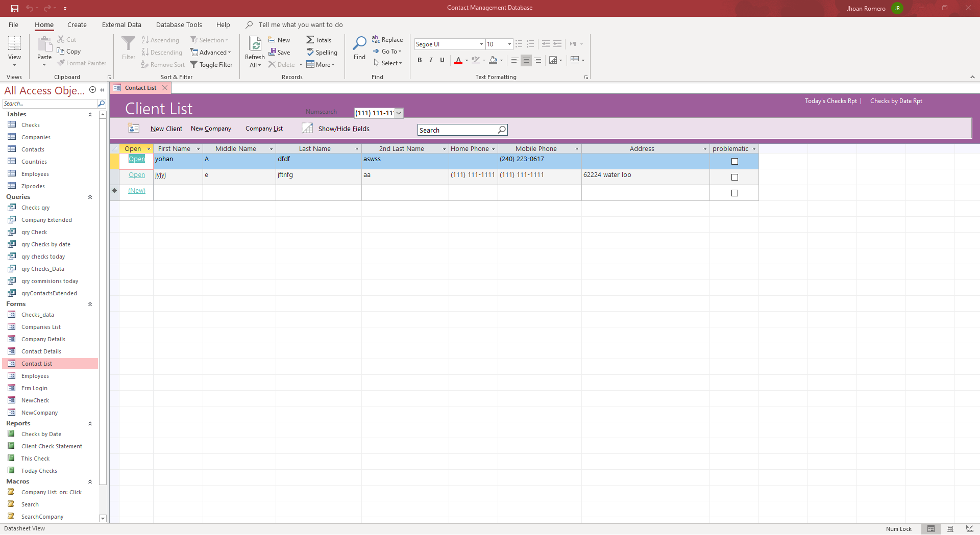Click the Refresh All icon

point(255,45)
